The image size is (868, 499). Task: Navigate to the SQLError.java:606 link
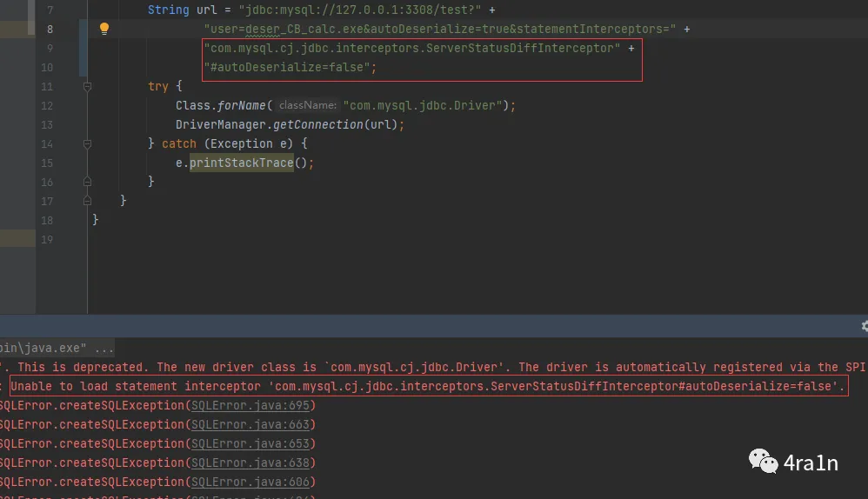252,482
